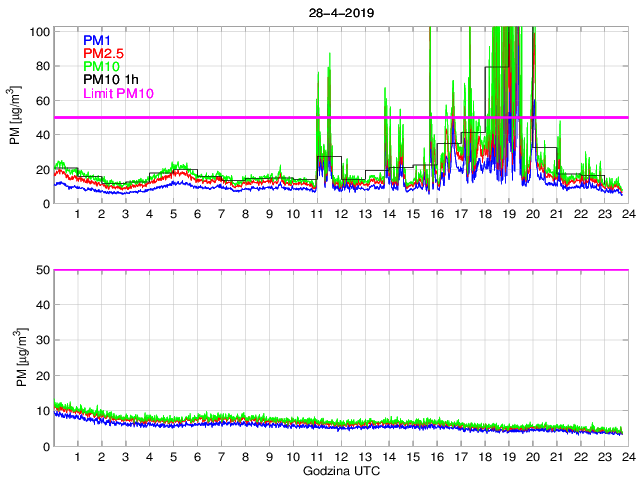Click the 50 tick on the bottom y-axis

(41, 270)
